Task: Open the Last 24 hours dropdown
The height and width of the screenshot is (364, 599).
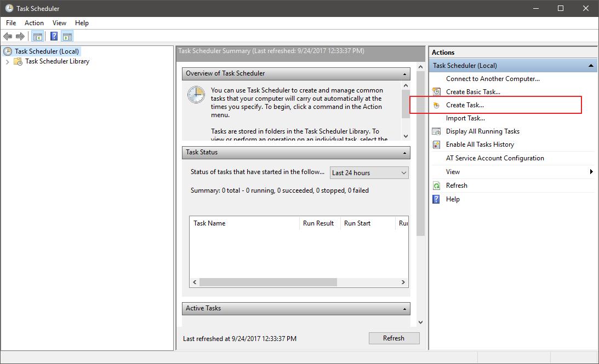Action: pos(369,173)
